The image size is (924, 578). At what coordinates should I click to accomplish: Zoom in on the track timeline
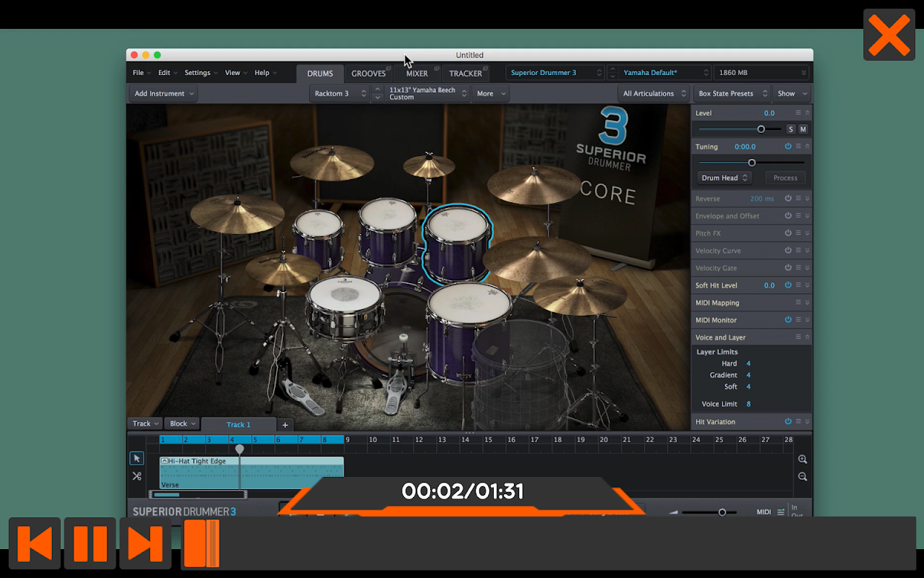(802, 460)
